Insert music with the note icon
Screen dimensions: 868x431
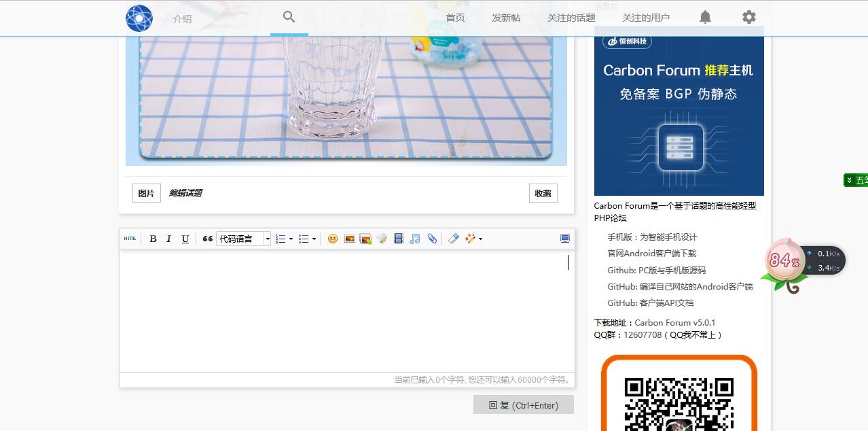[x=415, y=239]
